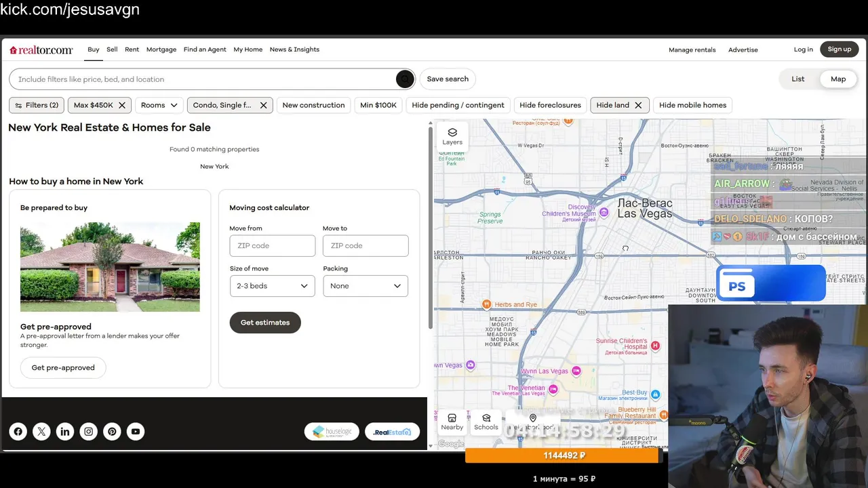
Task: Open Find an Agent menu
Action: tap(205, 49)
